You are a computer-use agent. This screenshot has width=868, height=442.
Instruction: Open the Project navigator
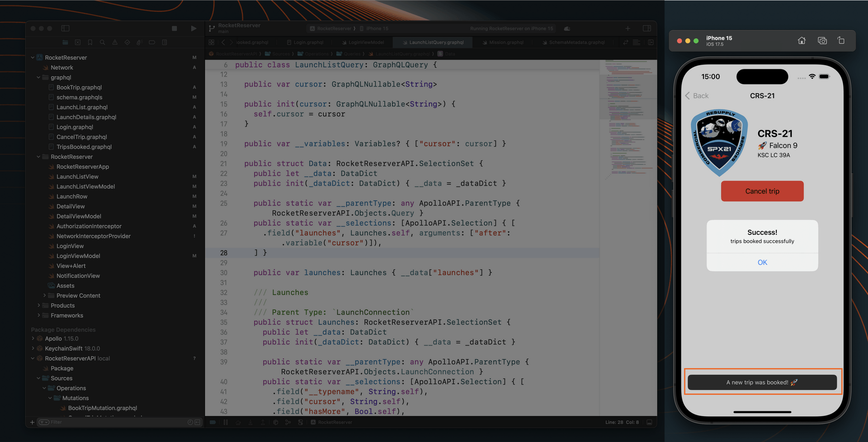[65, 42]
